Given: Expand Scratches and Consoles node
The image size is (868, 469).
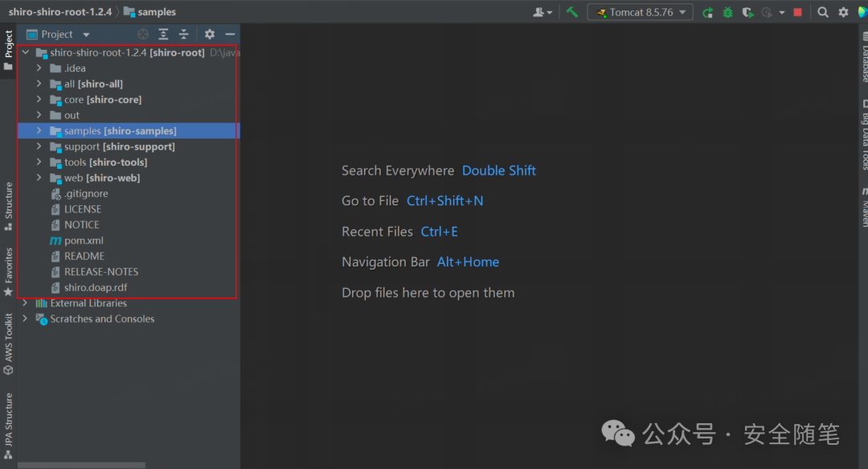Looking at the screenshot, I should [x=25, y=319].
